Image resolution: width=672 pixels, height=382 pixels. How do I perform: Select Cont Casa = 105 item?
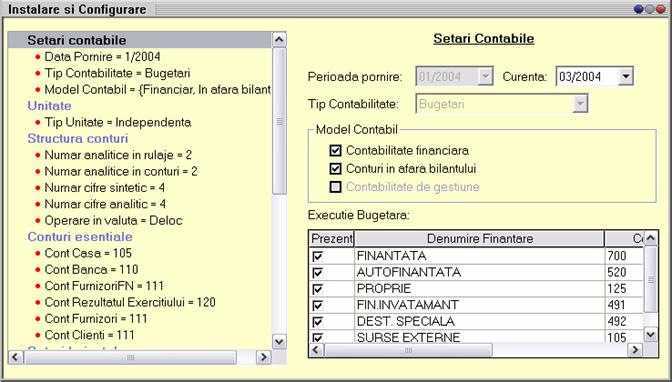point(88,253)
